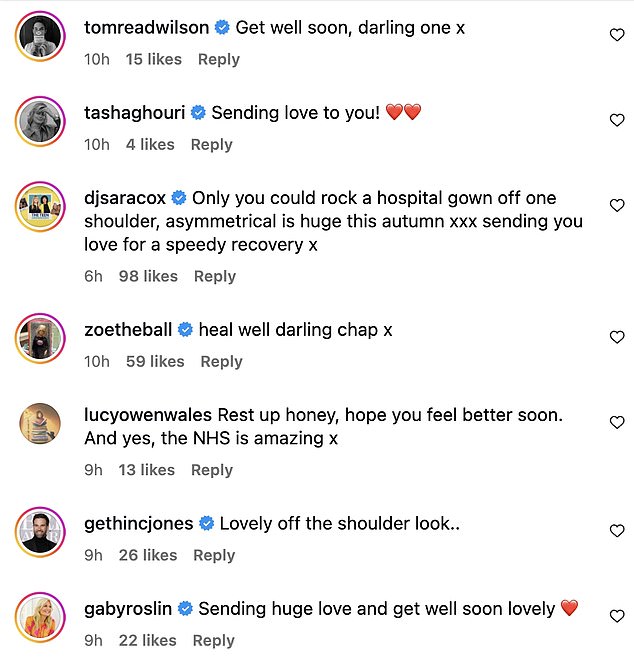Reply to zoetheball's comment
Image resolution: width=634 pixels, height=660 pixels.
tap(221, 361)
